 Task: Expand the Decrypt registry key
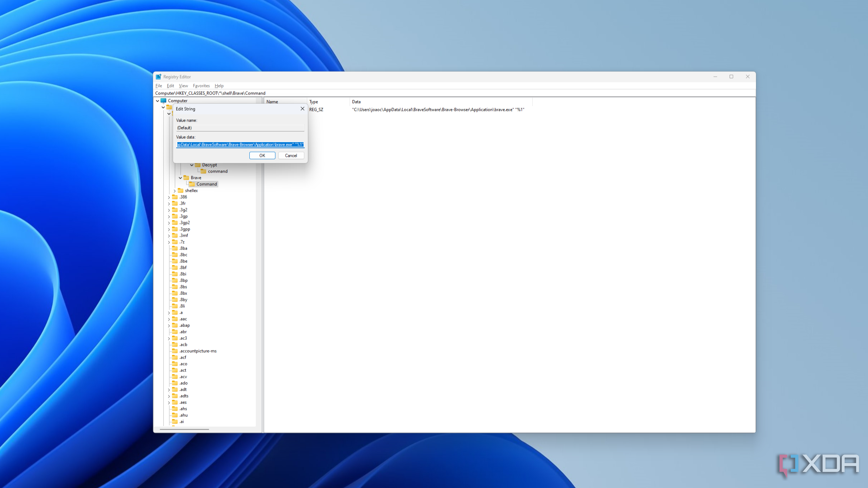tap(191, 164)
